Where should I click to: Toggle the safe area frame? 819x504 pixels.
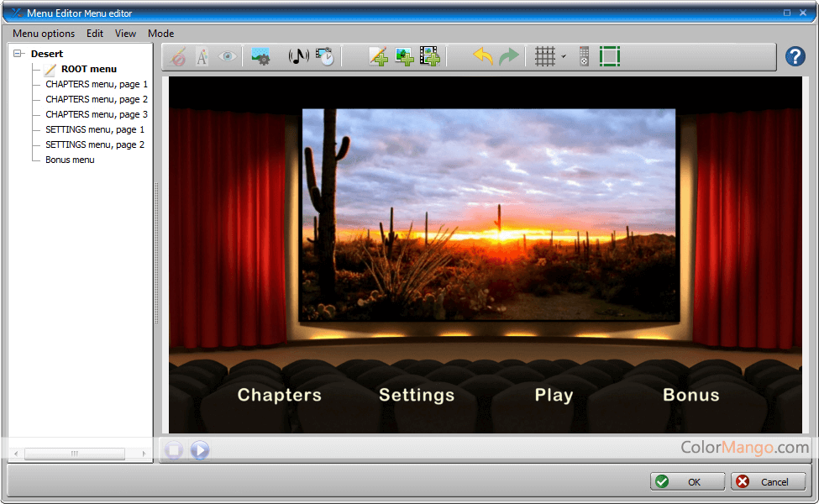(x=610, y=56)
